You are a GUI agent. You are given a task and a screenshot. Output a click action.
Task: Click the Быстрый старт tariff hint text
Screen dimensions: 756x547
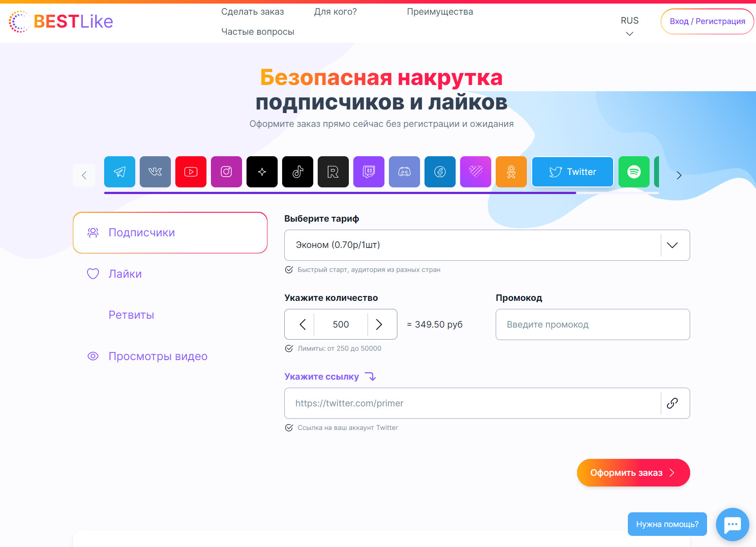(x=369, y=270)
